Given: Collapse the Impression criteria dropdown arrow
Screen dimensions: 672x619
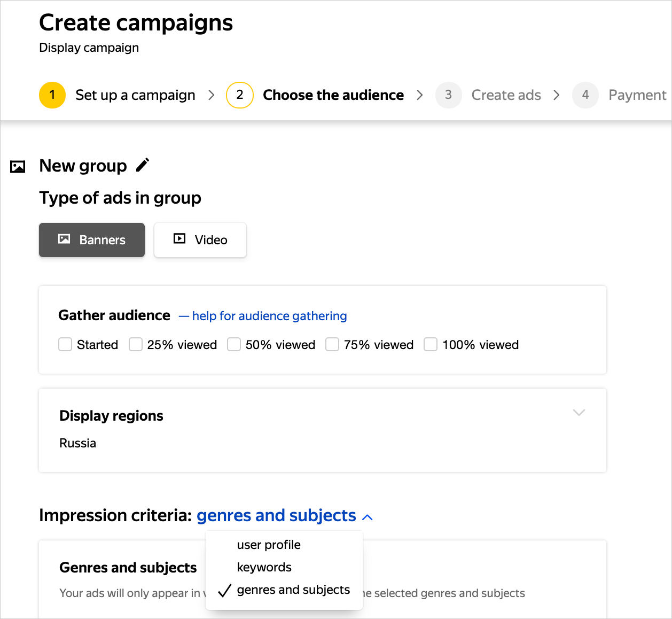Looking at the screenshot, I should pos(368,517).
